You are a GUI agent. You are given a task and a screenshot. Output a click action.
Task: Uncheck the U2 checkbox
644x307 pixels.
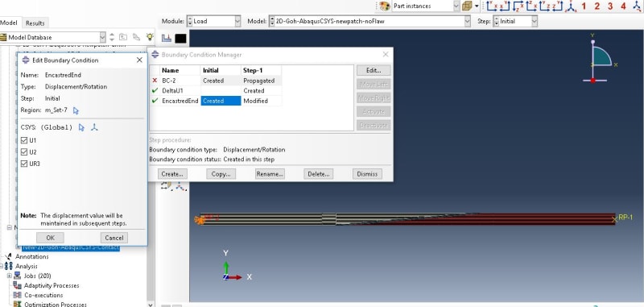(24, 152)
